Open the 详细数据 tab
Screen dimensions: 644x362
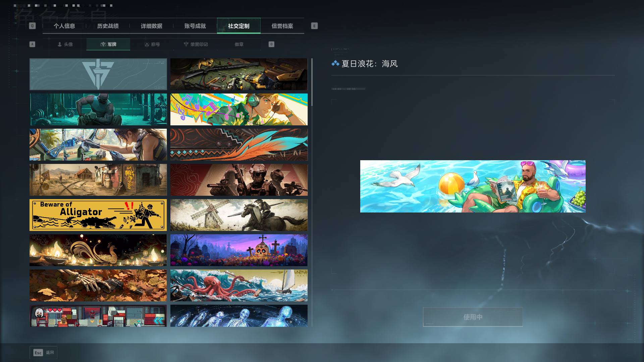tap(152, 26)
